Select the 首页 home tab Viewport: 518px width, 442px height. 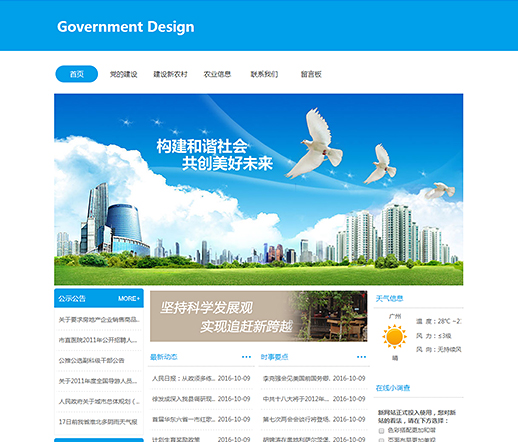point(77,74)
